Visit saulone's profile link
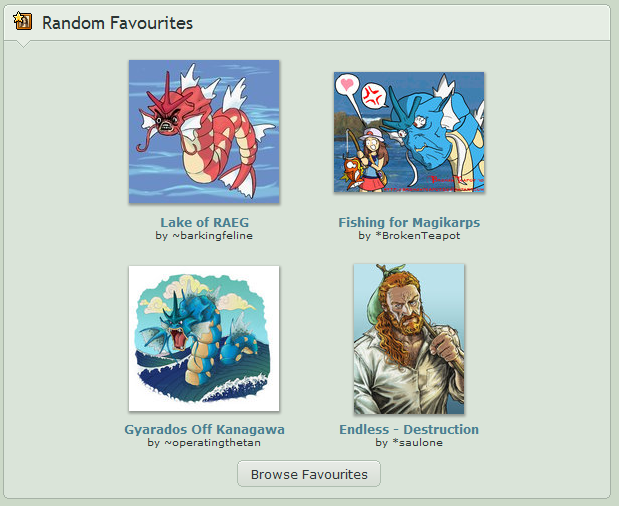The image size is (619, 506). click(x=421, y=442)
